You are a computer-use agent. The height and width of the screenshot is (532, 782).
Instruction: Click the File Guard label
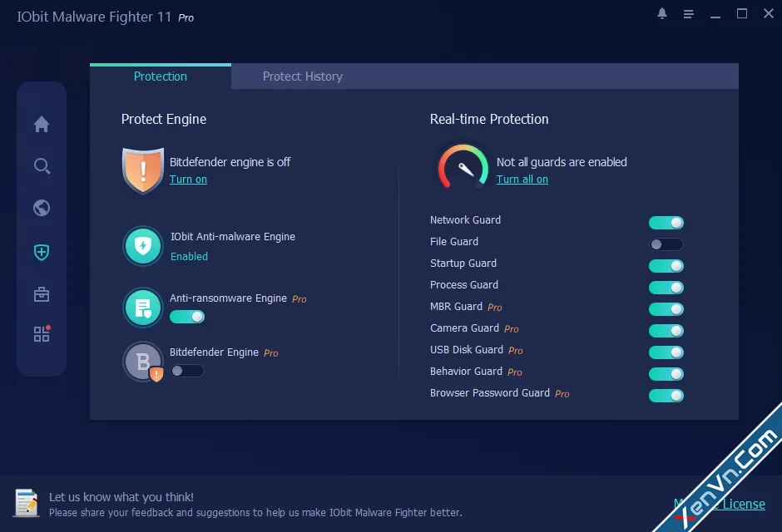tap(454, 242)
